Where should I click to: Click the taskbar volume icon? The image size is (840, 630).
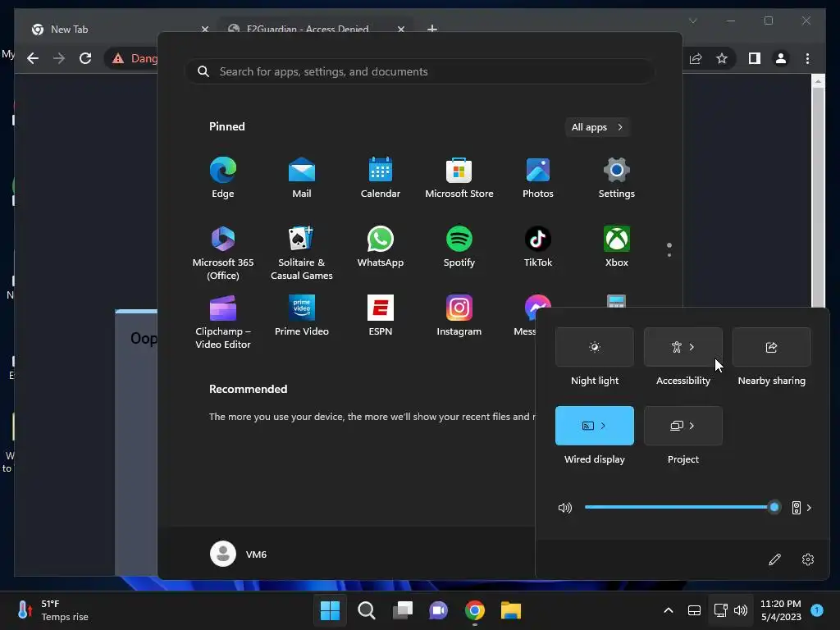click(741, 610)
